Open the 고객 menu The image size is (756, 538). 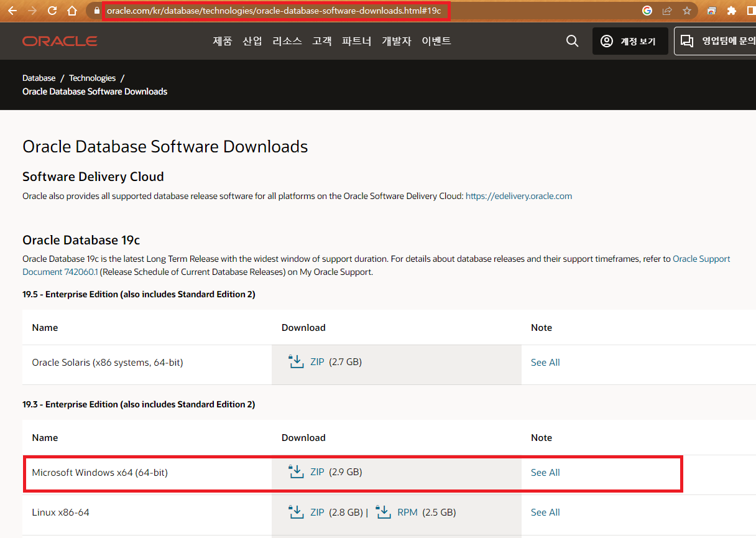coord(322,41)
